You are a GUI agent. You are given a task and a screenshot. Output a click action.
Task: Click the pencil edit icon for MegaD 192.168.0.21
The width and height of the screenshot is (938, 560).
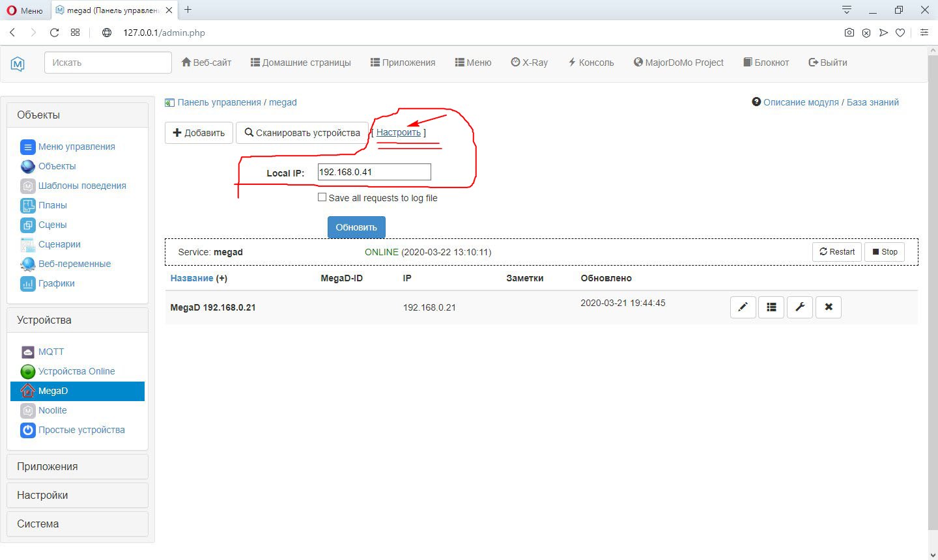pos(743,307)
